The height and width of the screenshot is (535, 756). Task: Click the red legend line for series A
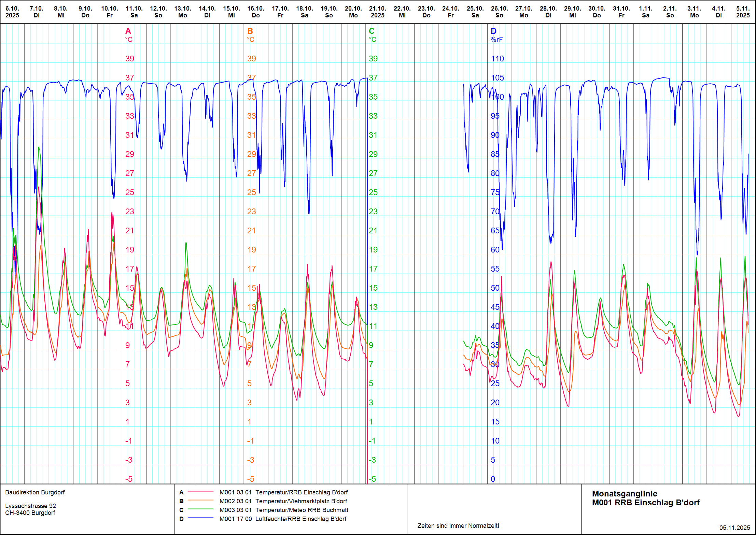pos(200,492)
